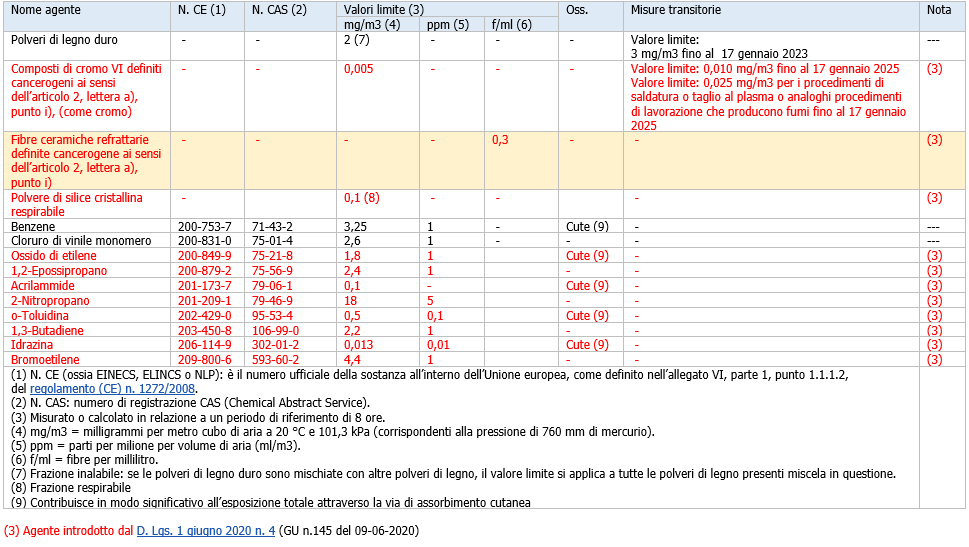The image size is (969, 547).
Task: Select CAS number '106-99-0'
Action: (x=275, y=331)
